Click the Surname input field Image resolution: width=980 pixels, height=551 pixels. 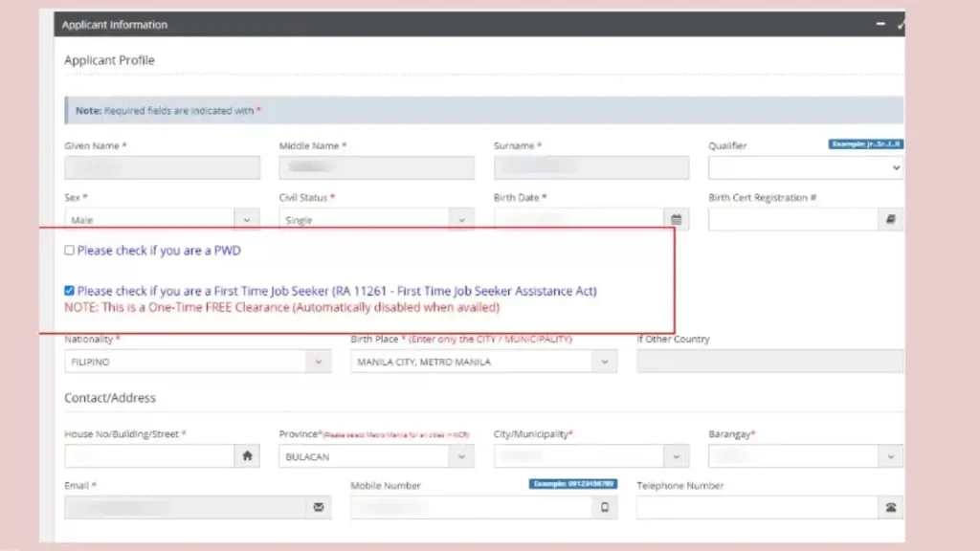pos(591,167)
